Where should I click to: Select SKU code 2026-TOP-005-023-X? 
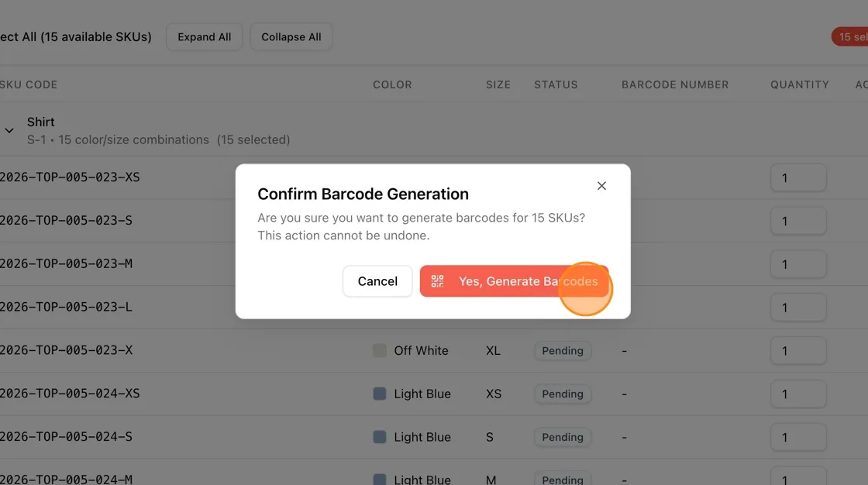click(x=66, y=350)
